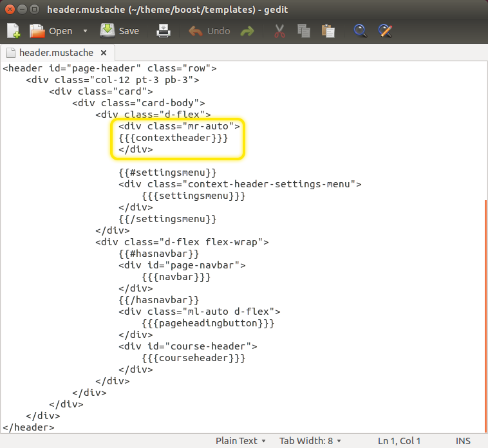Close the header.mustache tab
Viewport: 488px width, 448px height.
(104, 53)
